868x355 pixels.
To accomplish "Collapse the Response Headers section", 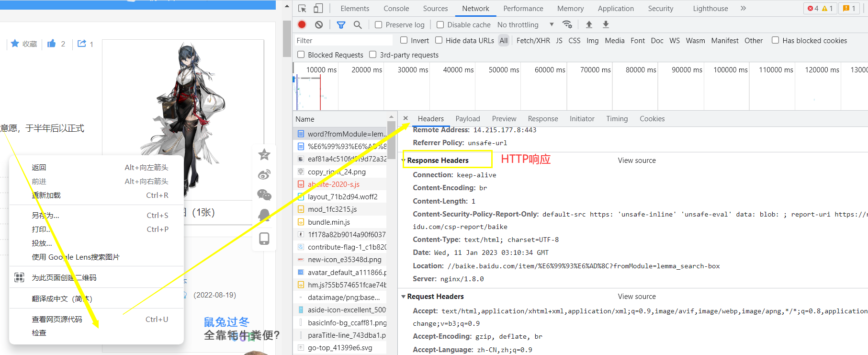I will [403, 160].
